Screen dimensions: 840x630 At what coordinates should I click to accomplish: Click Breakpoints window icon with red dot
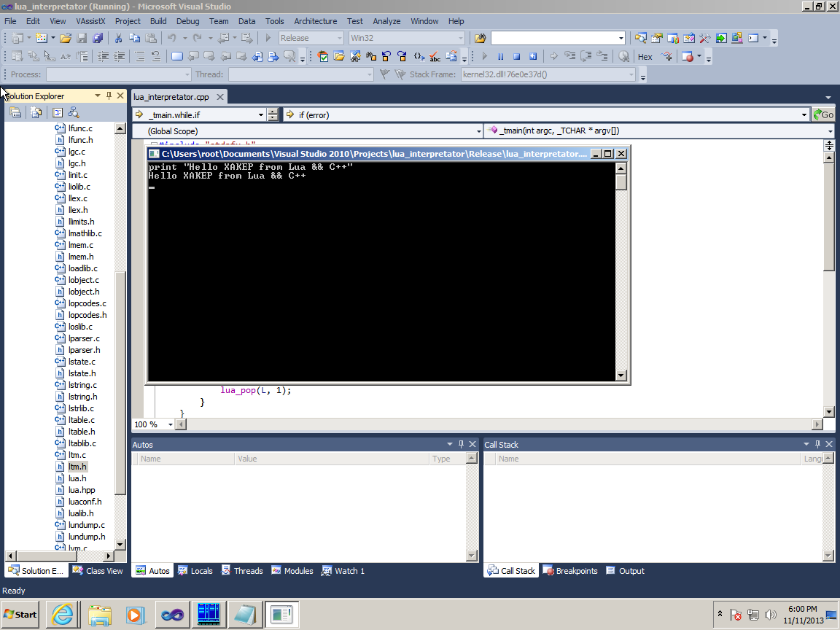click(688, 56)
